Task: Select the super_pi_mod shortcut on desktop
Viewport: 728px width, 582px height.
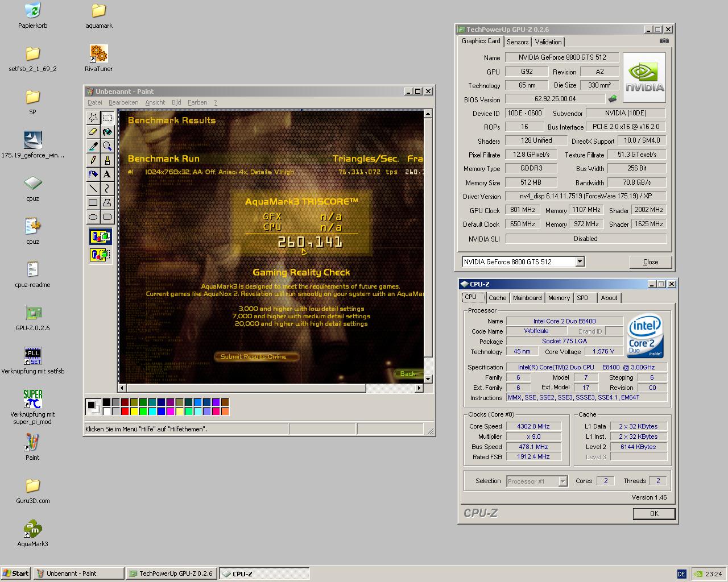Action: coord(32,407)
